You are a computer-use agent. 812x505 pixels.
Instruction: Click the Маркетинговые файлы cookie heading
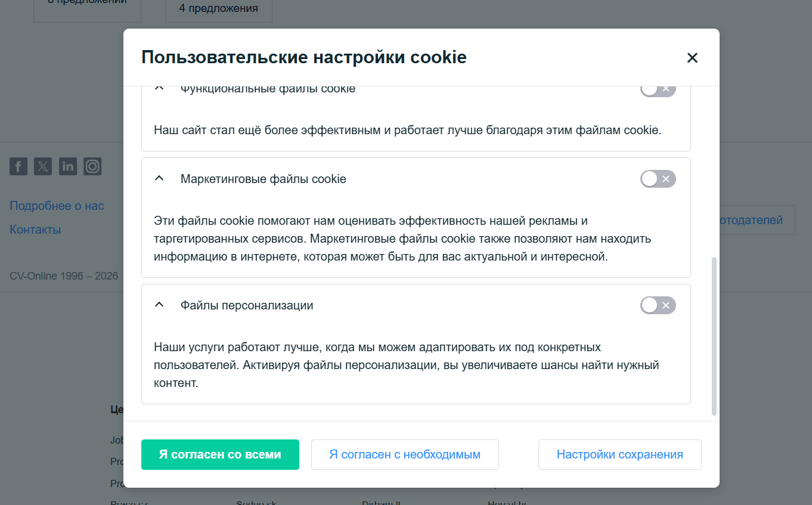pos(264,179)
